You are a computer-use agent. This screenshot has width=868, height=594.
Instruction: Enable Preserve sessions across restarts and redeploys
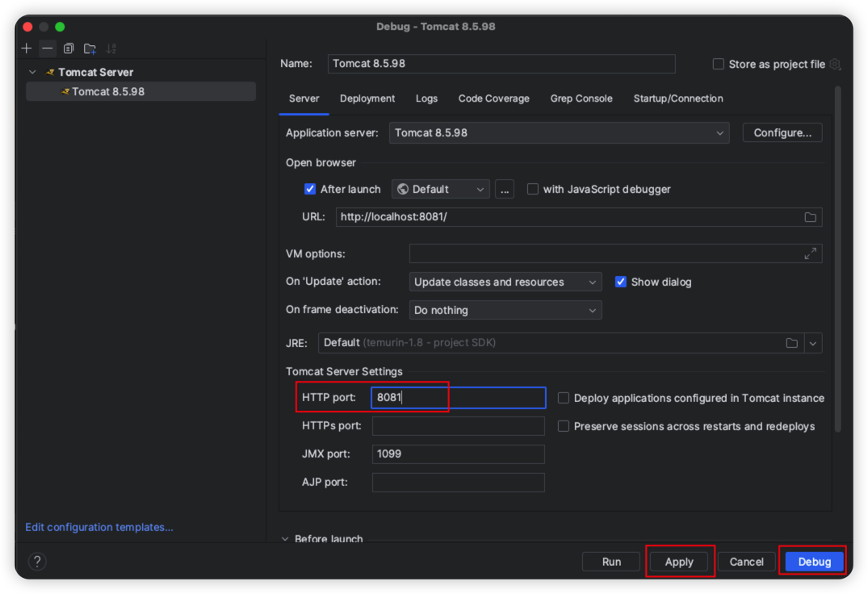563,426
